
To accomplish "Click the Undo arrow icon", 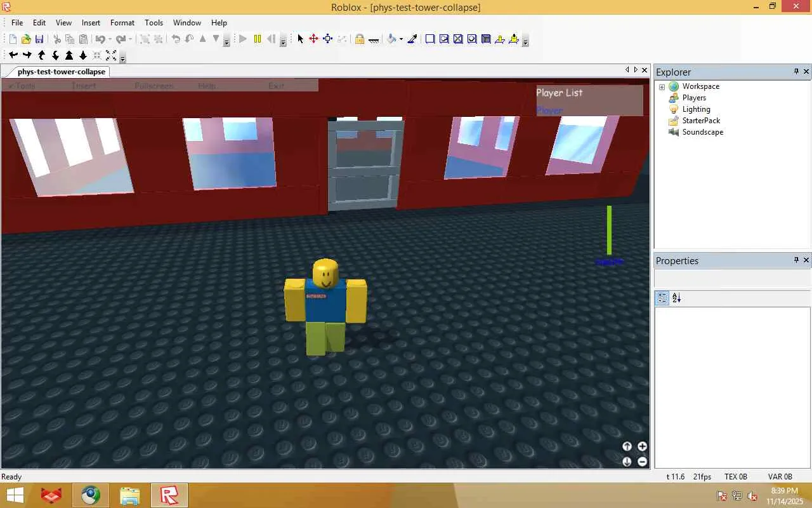I will pyautogui.click(x=100, y=39).
